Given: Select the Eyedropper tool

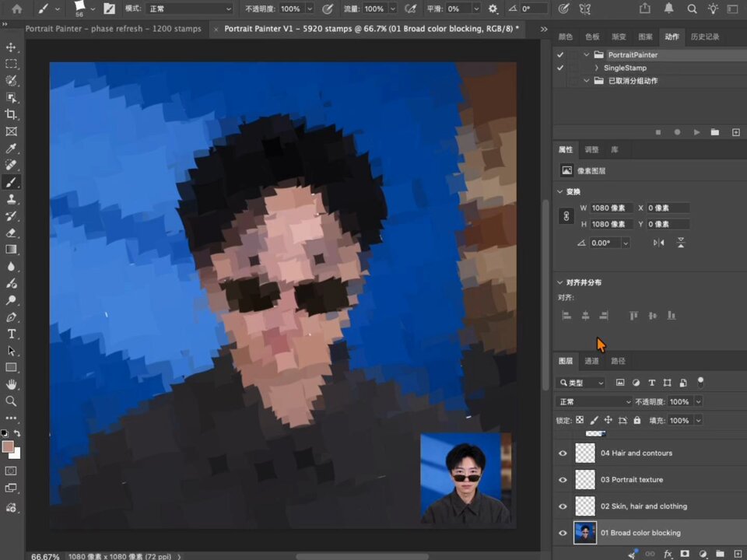Looking at the screenshot, I should pos(11,148).
